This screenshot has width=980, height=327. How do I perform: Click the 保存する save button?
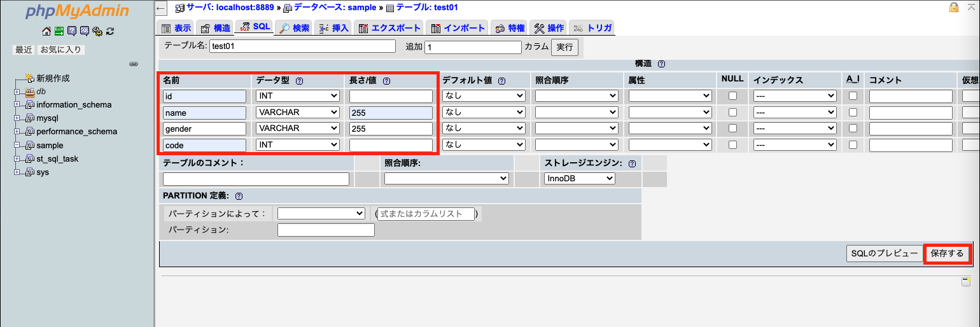[947, 253]
